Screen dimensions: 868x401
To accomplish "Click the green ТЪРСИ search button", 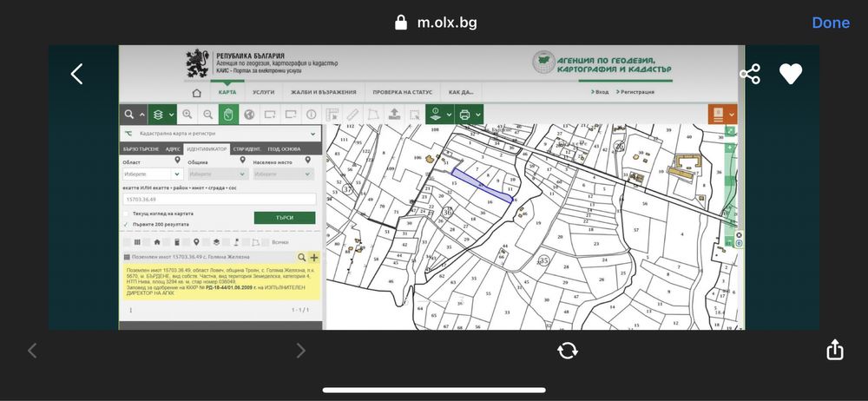I will pyautogui.click(x=285, y=218).
